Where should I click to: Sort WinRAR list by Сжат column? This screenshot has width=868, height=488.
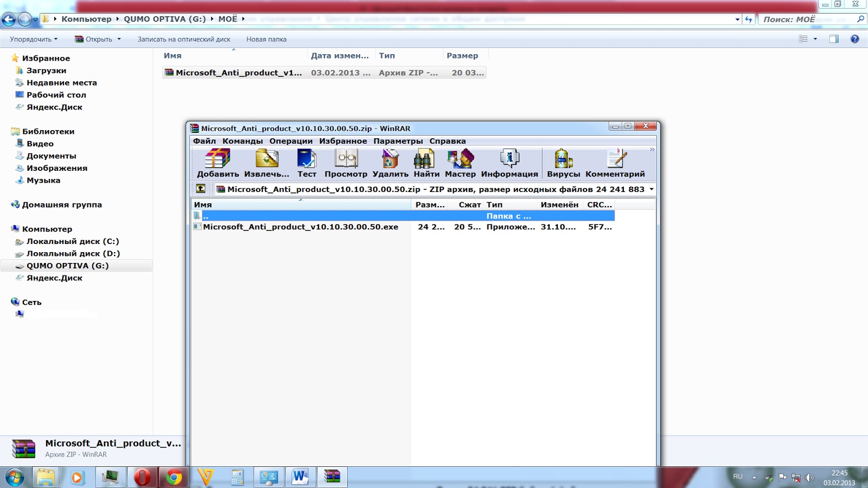[x=465, y=204]
